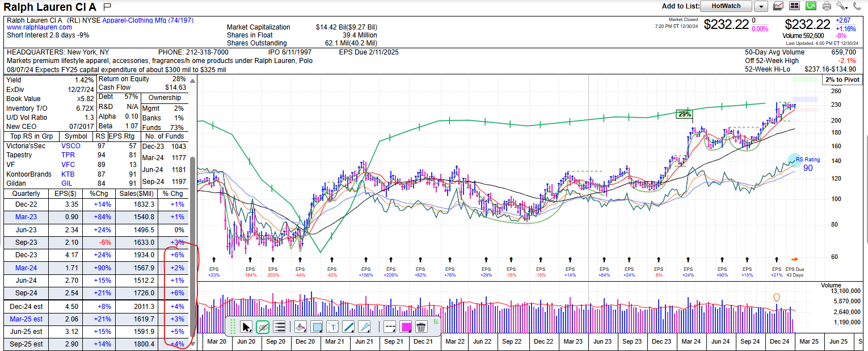The image size is (868, 351).
Task: Select the text box drawing tool
Action: 333,327
